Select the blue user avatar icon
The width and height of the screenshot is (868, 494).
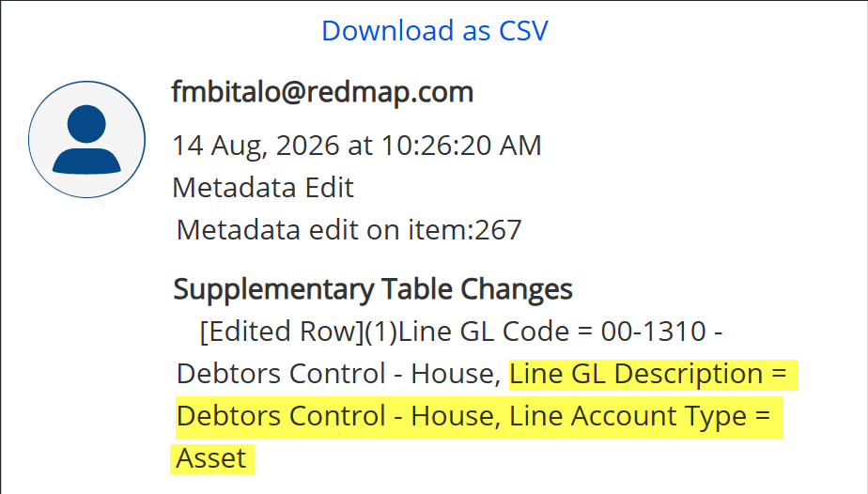point(87,139)
